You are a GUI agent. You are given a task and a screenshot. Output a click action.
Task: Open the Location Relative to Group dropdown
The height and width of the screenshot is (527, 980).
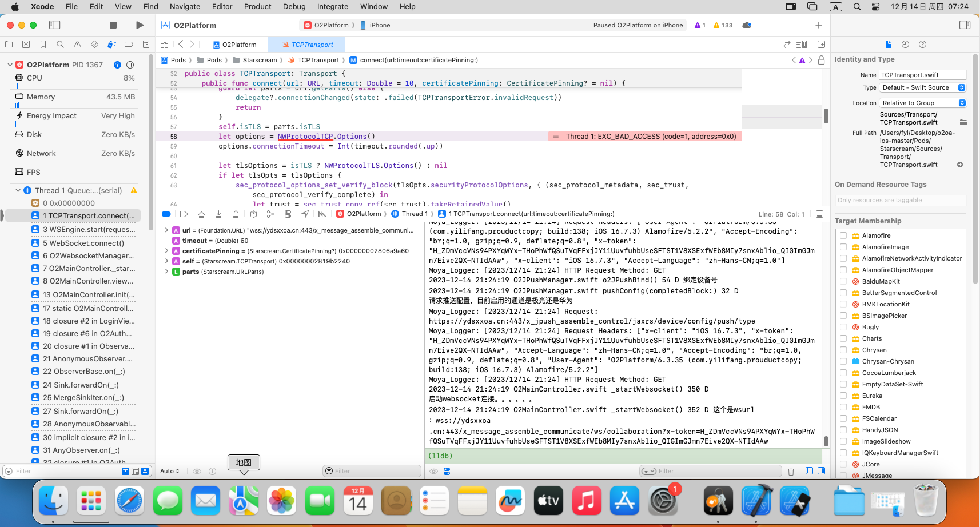pyautogui.click(x=922, y=103)
